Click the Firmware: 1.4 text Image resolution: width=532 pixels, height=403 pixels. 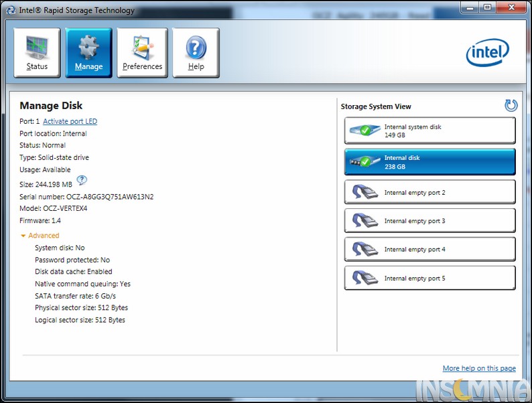click(x=40, y=221)
